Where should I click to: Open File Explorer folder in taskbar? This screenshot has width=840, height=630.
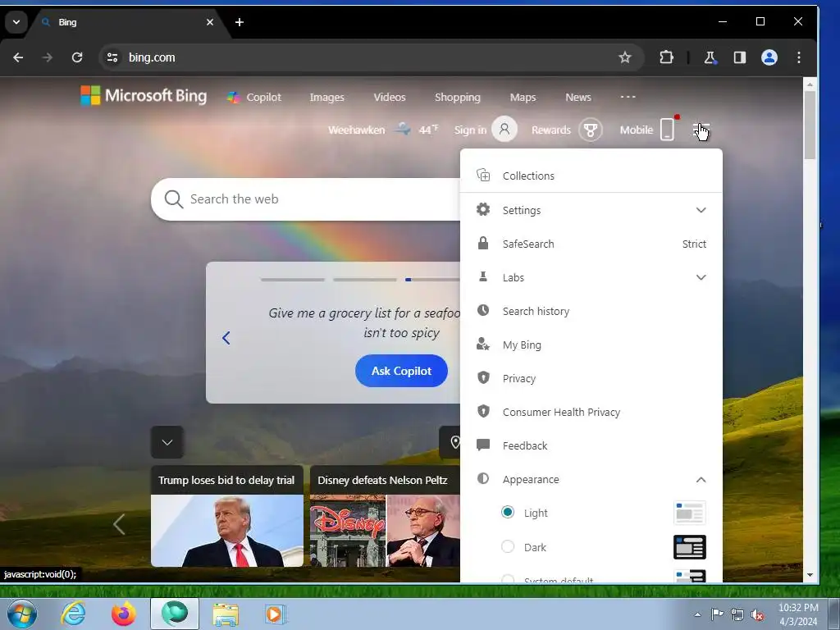[x=226, y=614]
